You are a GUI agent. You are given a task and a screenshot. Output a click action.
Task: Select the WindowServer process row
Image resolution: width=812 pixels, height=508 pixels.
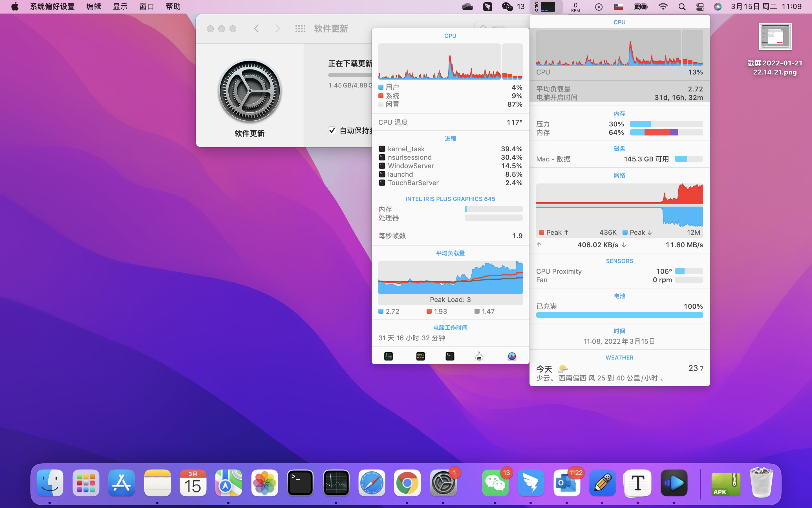tap(450, 166)
